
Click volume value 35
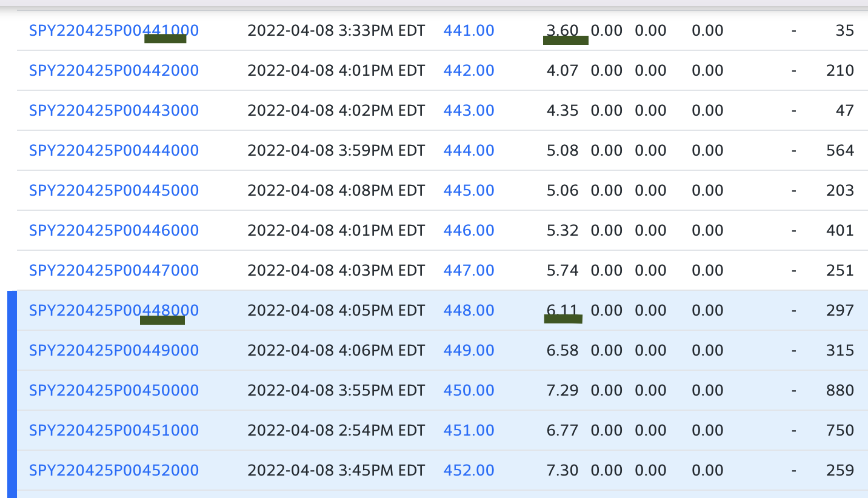tap(844, 30)
